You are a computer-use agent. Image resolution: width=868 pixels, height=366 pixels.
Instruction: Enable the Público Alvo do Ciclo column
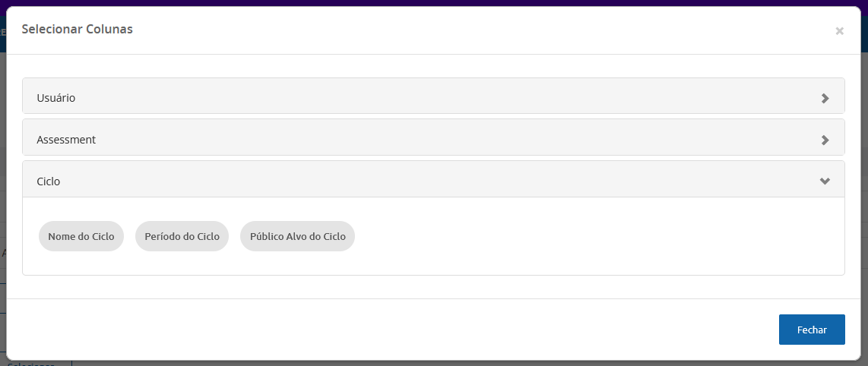[297, 236]
